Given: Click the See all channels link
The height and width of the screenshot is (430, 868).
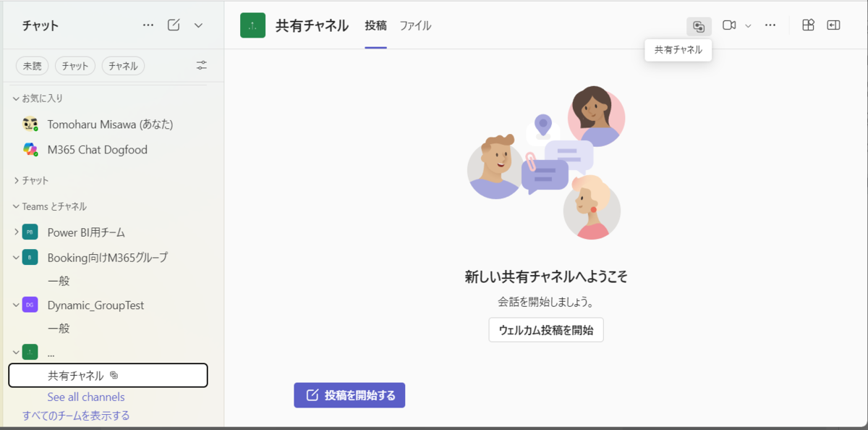Looking at the screenshot, I should (86, 397).
